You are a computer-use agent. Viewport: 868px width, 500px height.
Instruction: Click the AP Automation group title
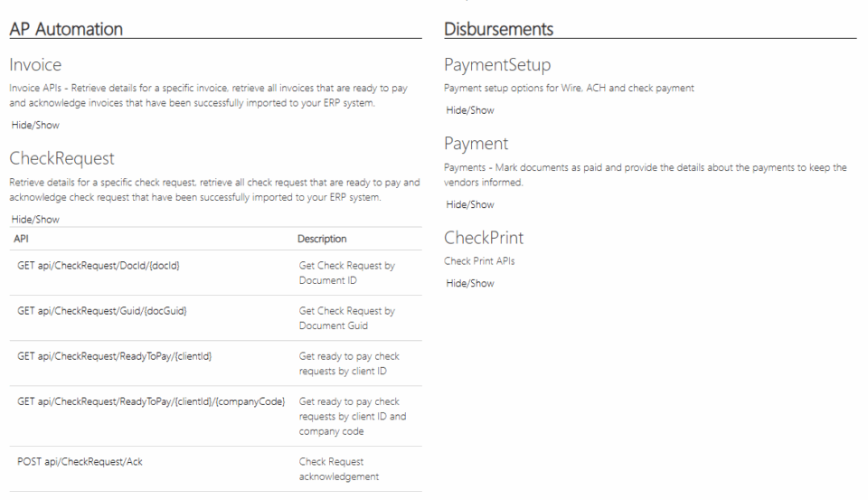coord(66,29)
